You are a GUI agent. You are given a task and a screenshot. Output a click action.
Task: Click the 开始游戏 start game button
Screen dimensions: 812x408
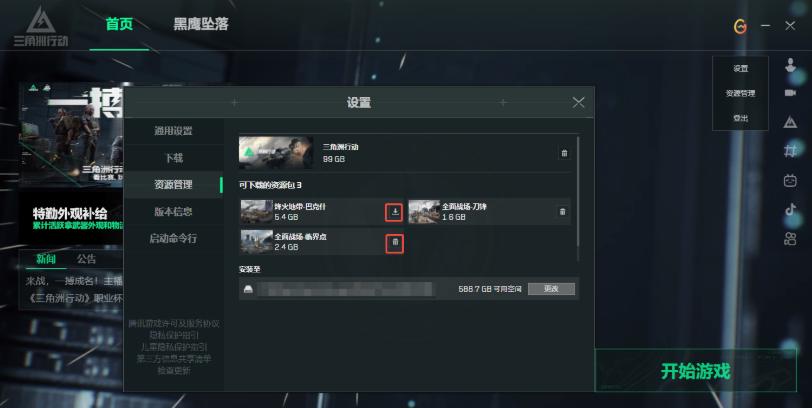click(695, 371)
